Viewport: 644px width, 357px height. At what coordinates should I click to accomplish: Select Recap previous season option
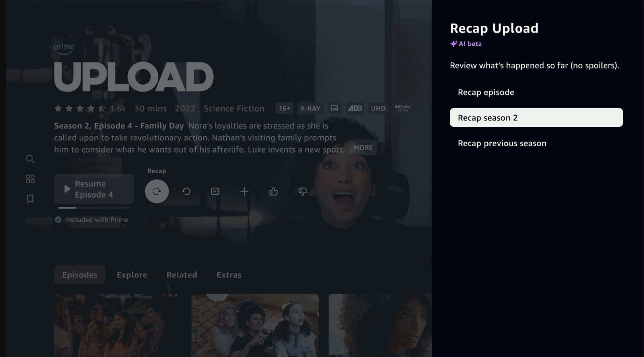(x=536, y=143)
